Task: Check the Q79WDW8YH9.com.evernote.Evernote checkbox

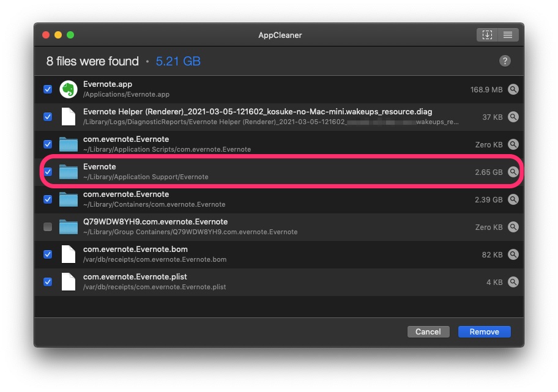Action: 48,227
